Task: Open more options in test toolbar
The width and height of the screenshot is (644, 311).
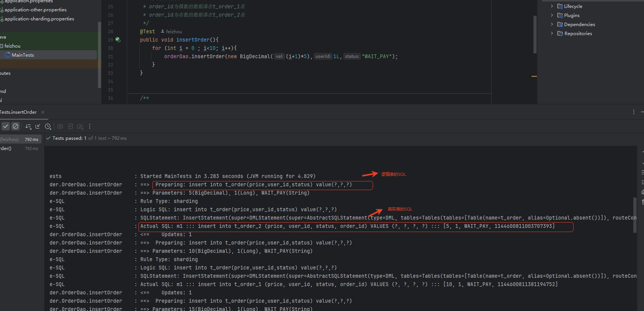Action: (90, 127)
